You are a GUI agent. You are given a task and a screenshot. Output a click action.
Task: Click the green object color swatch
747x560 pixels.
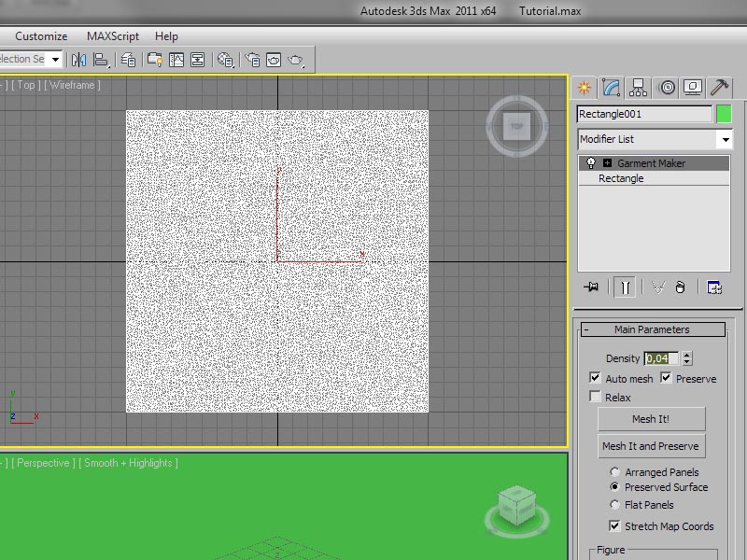(724, 114)
